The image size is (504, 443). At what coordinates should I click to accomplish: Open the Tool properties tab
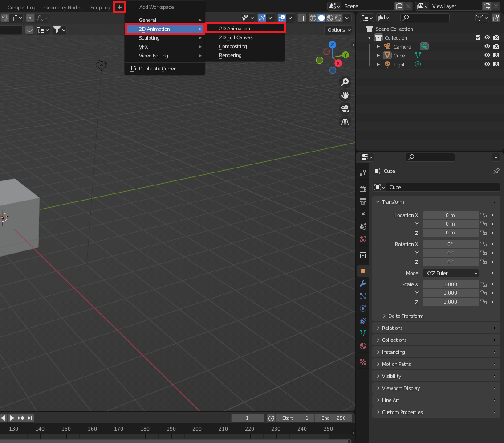point(363,173)
